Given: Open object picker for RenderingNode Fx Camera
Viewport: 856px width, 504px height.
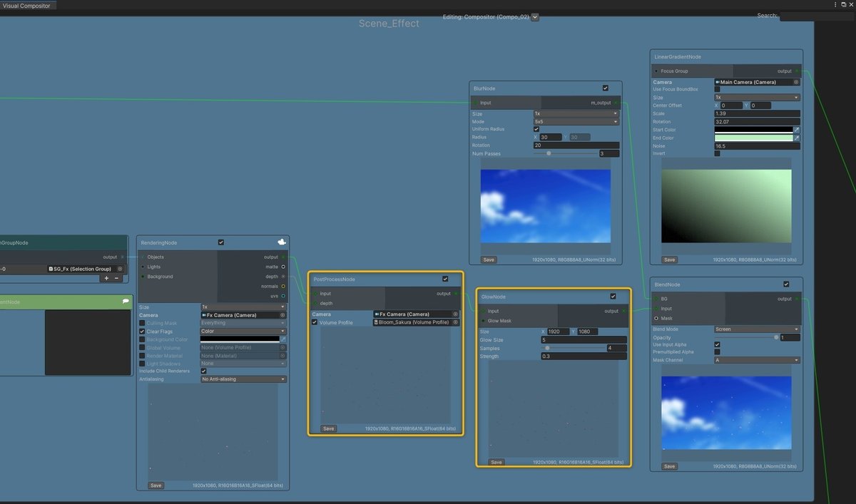Looking at the screenshot, I should pyautogui.click(x=282, y=314).
